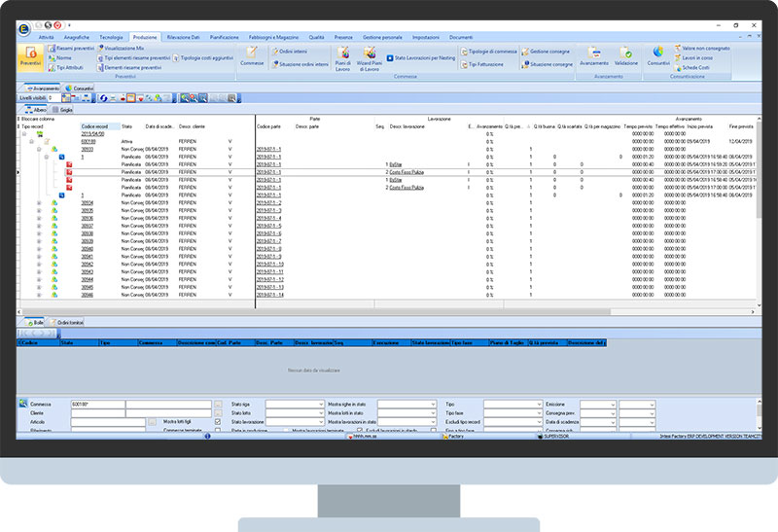The height and width of the screenshot is (532, 778).
Task: Toggle the Mostra lotti figli checkbox
Action: click(217, 421)
